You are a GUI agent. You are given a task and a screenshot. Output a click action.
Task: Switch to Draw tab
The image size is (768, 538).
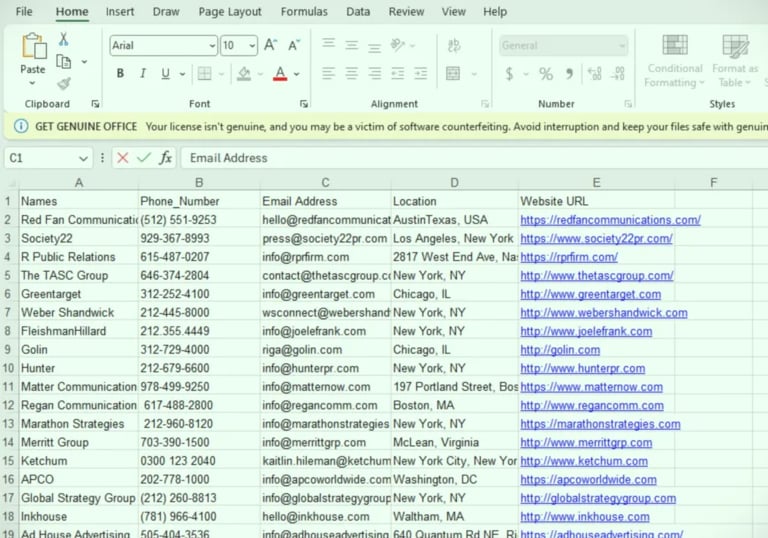click(x=166, y=12)
